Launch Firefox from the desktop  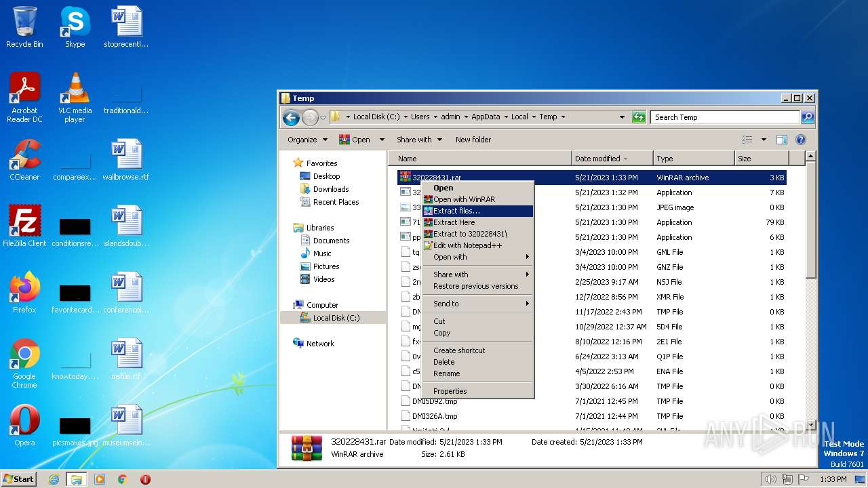pyautogui.click(x=24, y=293)
